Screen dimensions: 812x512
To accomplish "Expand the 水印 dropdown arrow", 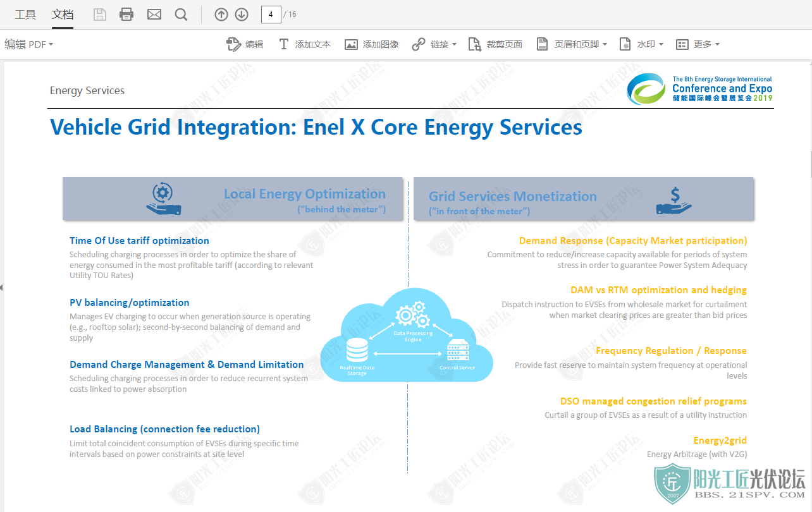I will 661,44.
